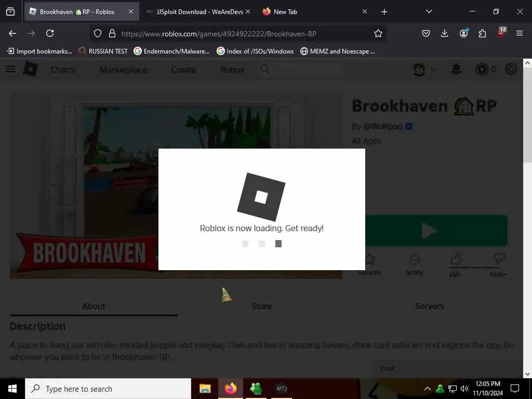
Task: Select the Store tab
Action: [x=262, y=306]
